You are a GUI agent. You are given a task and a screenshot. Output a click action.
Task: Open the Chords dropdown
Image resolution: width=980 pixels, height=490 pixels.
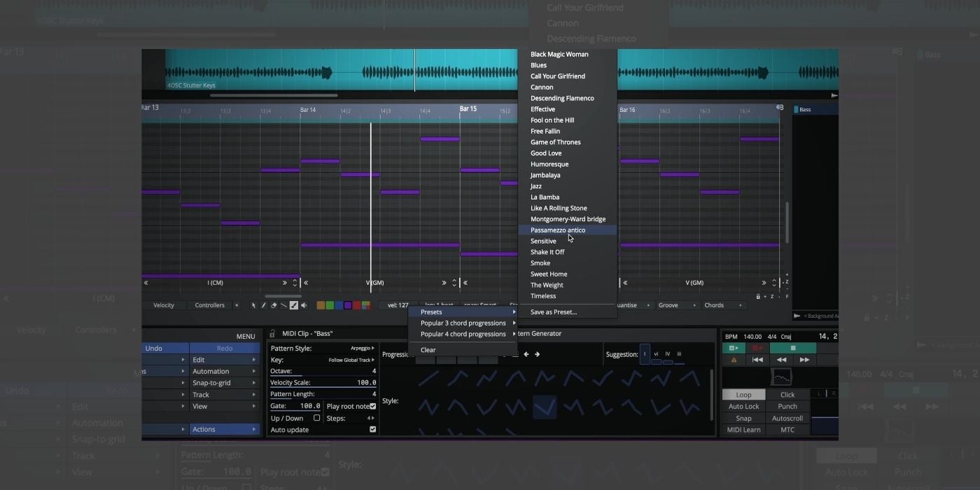(723, 305)
